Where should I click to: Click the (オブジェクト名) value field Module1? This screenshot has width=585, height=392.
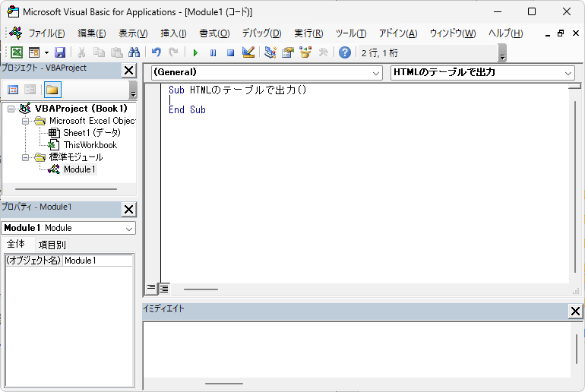point(97,261)
